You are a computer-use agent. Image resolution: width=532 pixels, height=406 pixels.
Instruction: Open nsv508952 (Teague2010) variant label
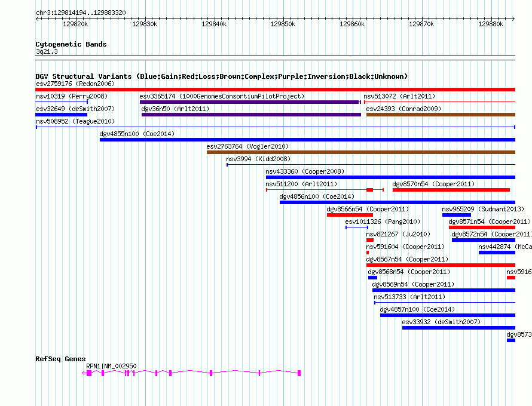point(75,121)
